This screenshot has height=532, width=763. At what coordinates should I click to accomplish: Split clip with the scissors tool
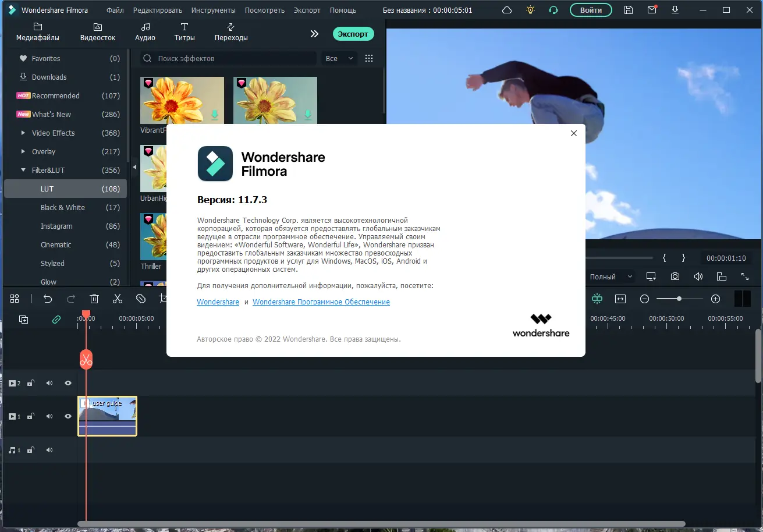coord(118,299)
